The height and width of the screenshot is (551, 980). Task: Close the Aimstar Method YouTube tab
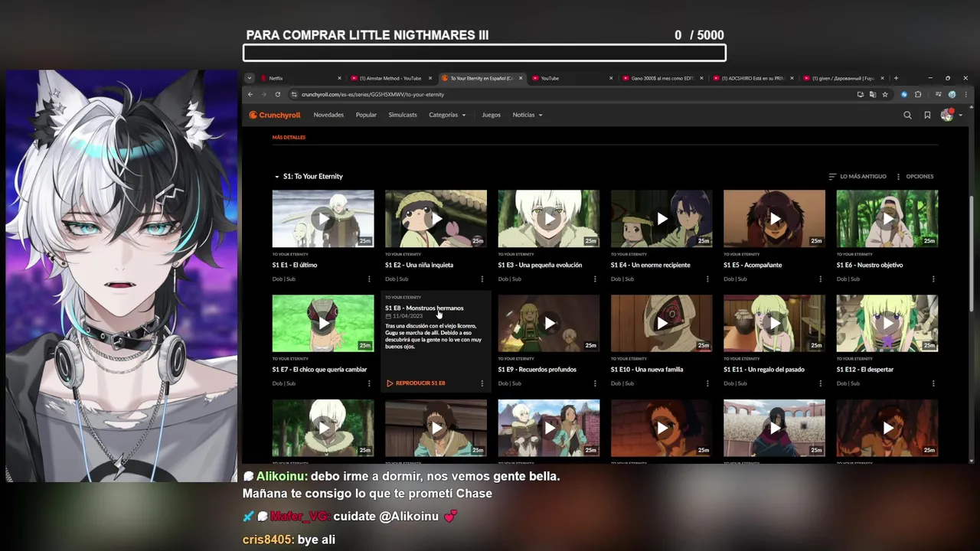coord(430,78)
